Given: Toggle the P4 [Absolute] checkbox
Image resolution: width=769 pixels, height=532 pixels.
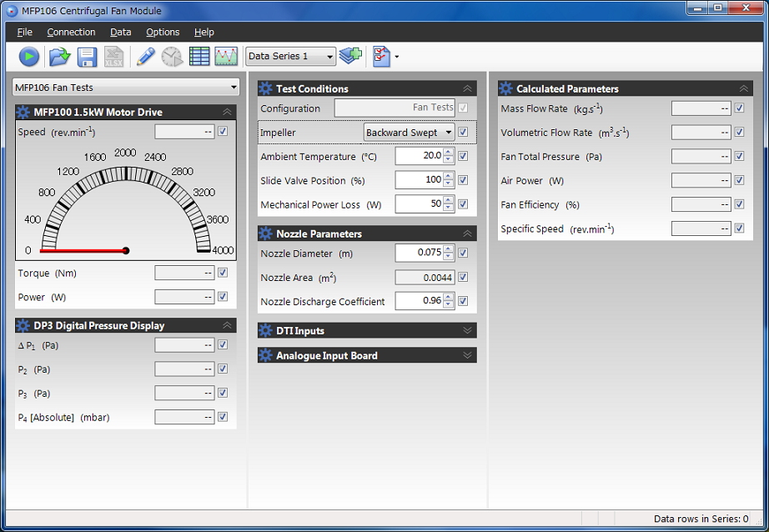Looking at the screenshot, I should pos(223,417).
